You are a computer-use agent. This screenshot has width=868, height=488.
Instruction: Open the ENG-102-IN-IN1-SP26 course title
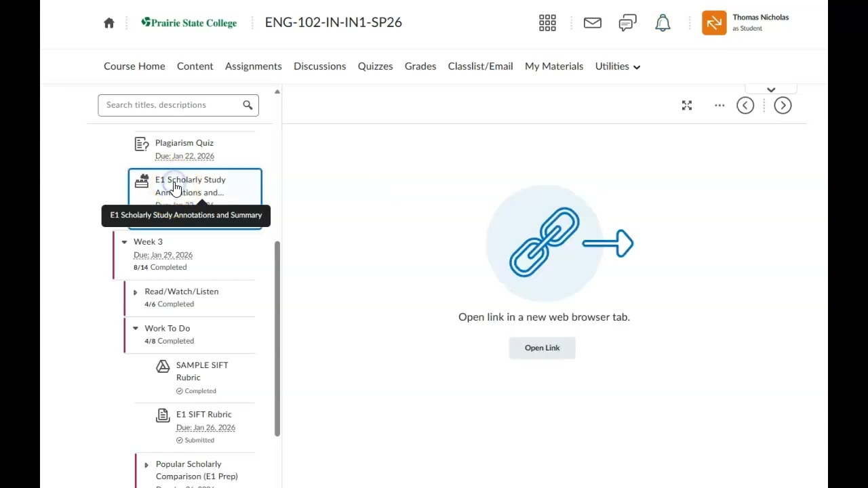coord(333,22)
